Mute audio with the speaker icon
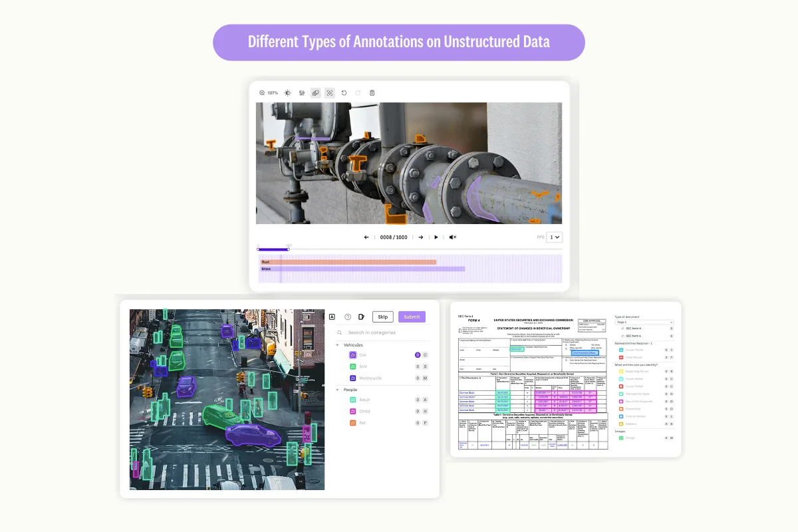Screen dimensions: 798x532 [452, 237]
